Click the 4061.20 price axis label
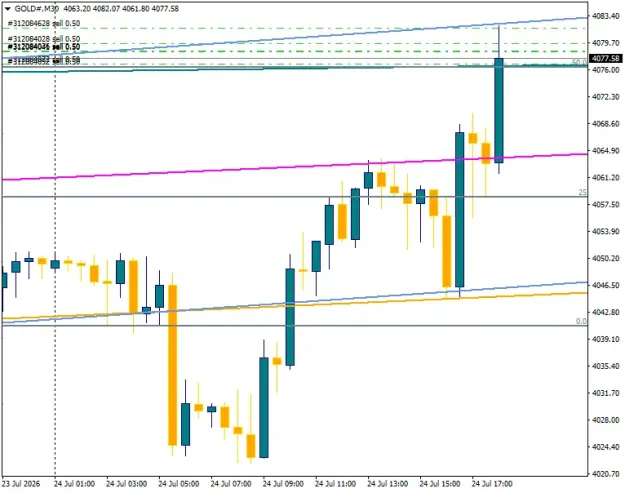This screenshot has width=625, height=493. pos(605,178)
